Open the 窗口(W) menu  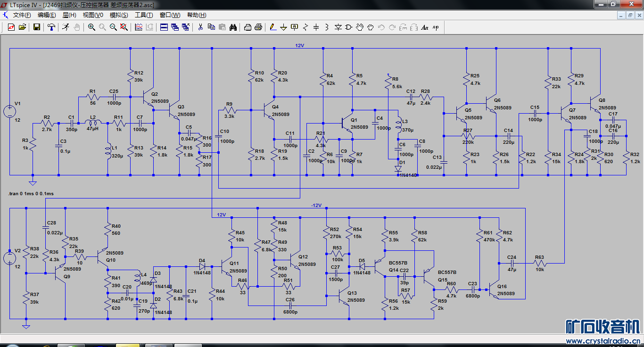click(x=170, y=15)
